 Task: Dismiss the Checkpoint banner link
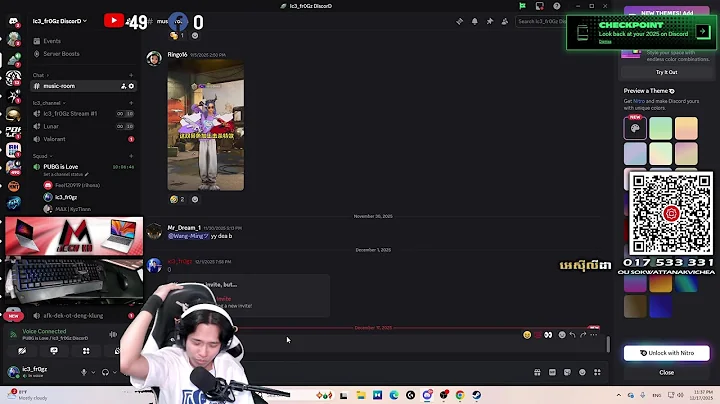[605, 42]
